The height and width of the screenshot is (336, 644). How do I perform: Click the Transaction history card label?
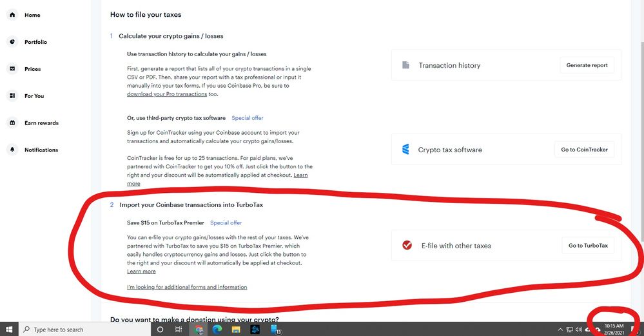tap(449, 65)
